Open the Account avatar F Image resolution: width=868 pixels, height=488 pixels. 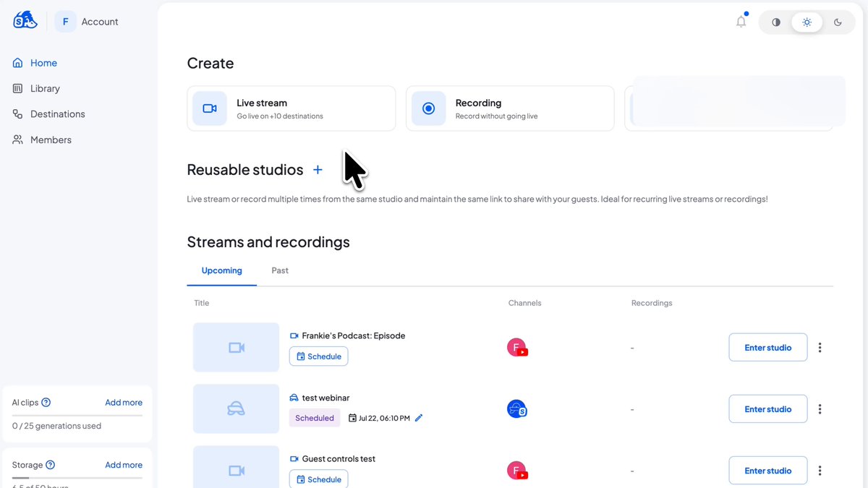[x=65, y=22]
